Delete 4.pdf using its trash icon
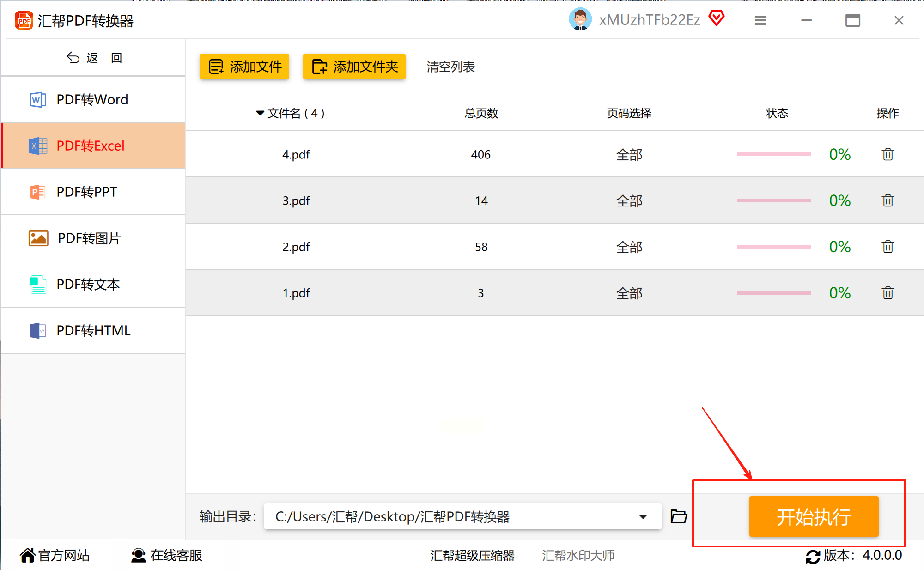This screenshot has height=570, width=924. tap(888, 154)
